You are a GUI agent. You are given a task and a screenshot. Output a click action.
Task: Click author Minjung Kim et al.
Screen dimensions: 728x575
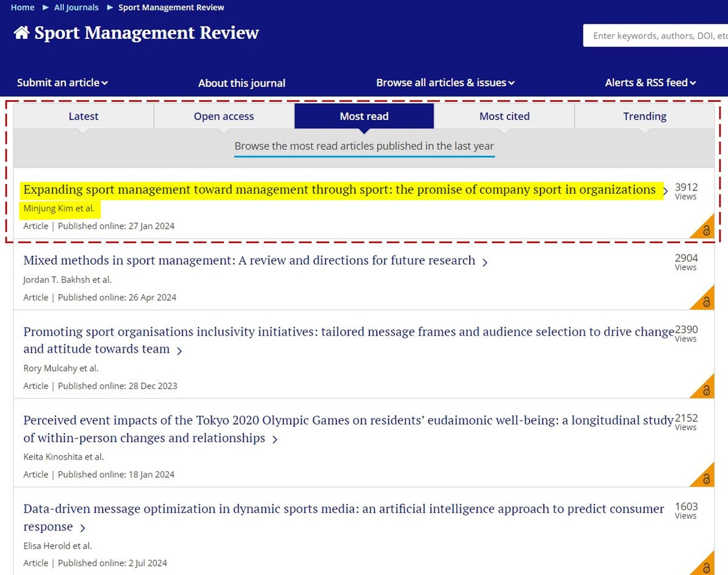59,209
